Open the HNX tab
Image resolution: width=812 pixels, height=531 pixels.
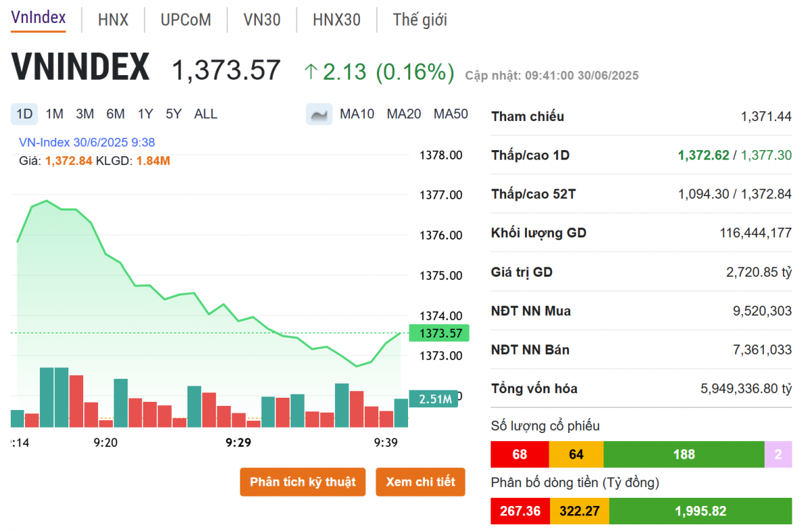click(113, 20)
